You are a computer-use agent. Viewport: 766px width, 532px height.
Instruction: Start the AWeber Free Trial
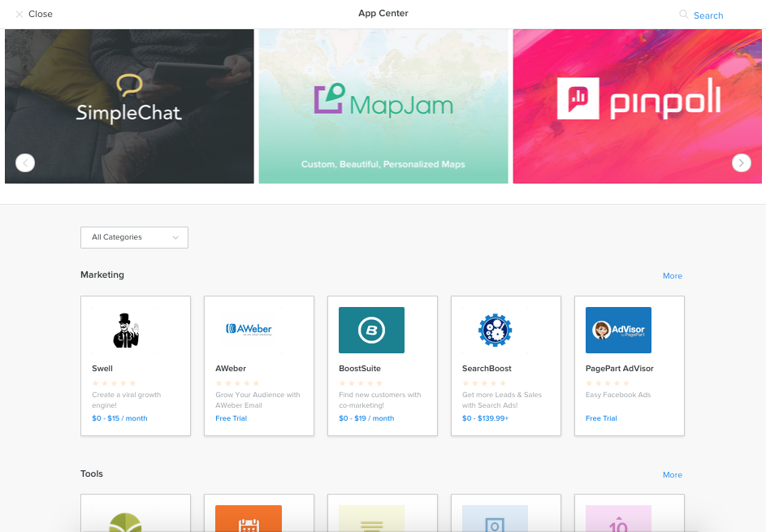pyautogui.click(x=231, y=417)
